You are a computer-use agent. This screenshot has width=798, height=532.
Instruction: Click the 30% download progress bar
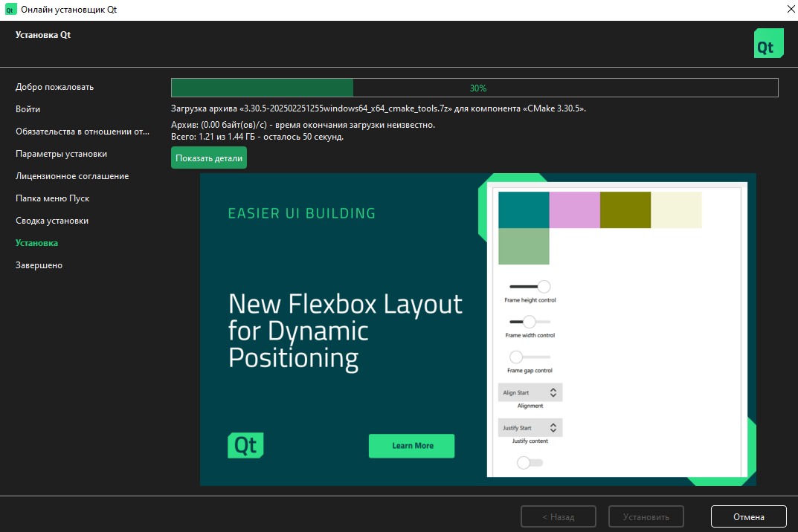coord(474,88)
